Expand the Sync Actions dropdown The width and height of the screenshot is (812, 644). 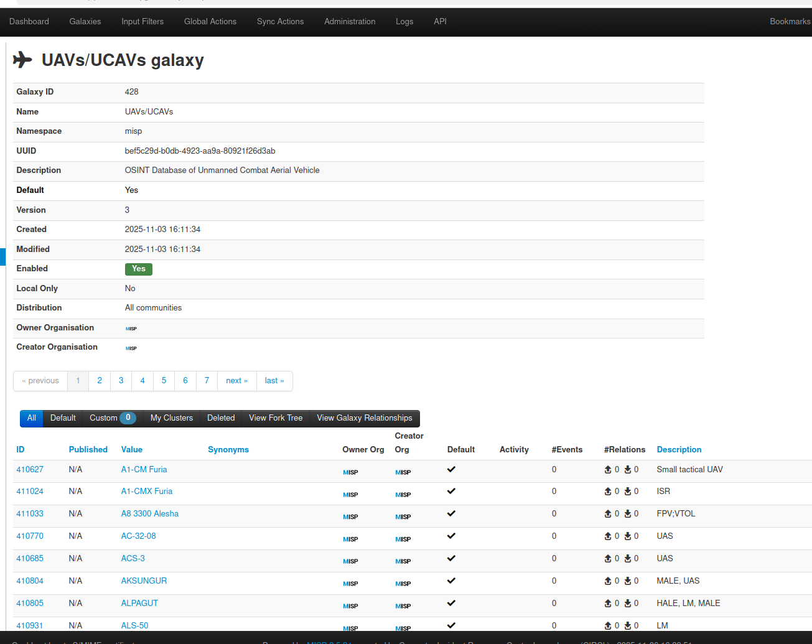pyautogui.click(x=280, y=21)
